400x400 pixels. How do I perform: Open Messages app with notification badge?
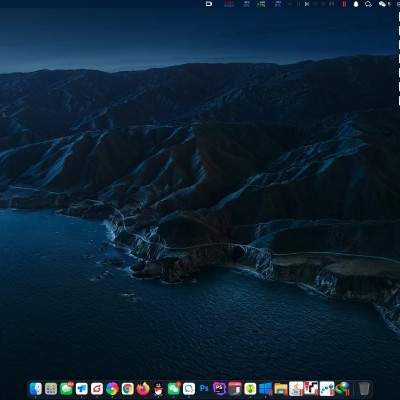pyautogui.click(x=66, y=389)
